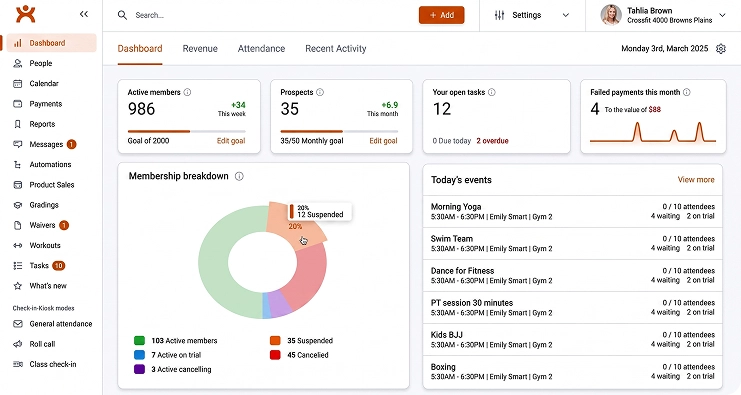This screenshot has width=741, height=395.
Task: Select the Dashboard tab
Action: click(140, 49)
